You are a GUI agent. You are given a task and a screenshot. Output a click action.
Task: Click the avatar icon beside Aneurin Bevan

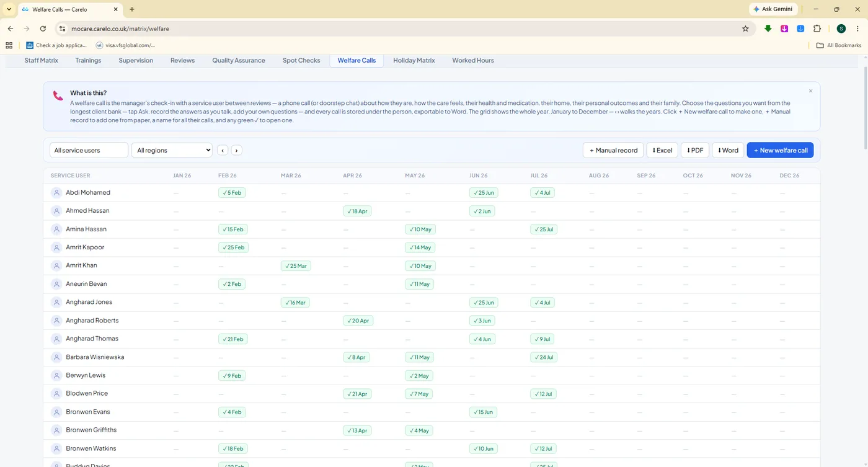tap(56, 284)
